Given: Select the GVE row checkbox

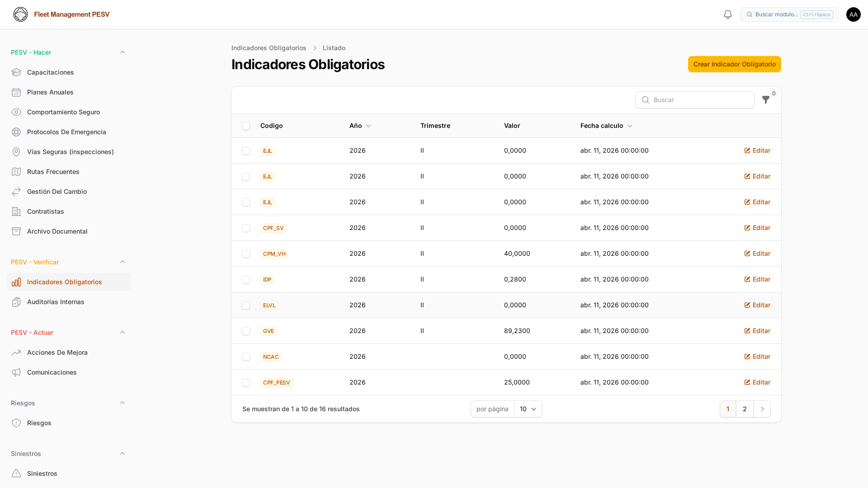Looking at the screenshot, I should tap(246, 331).
